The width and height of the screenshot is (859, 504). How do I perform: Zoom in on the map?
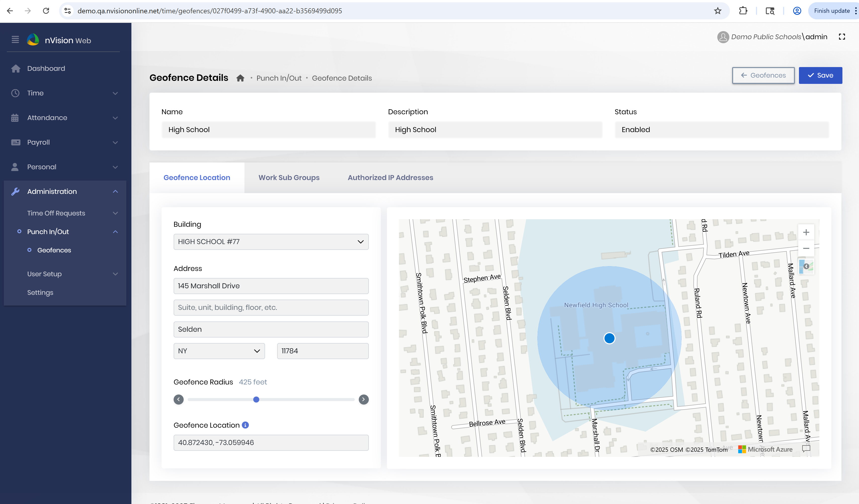tap(806, 232)
